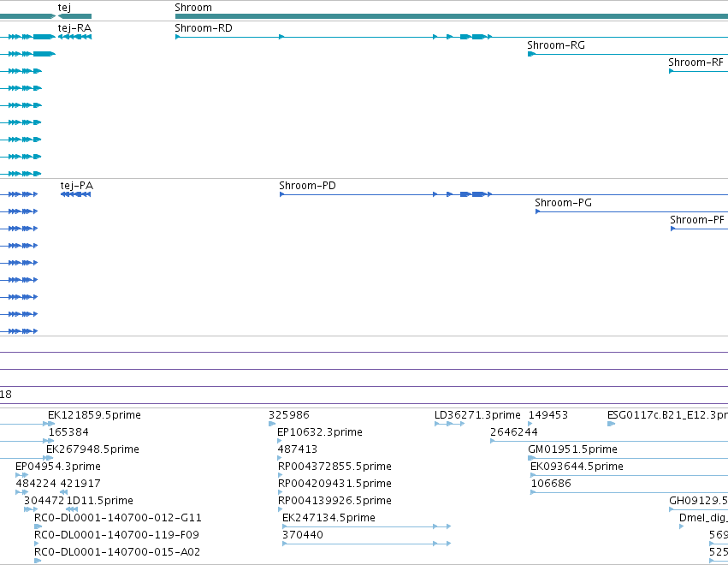Click EST EK267948.5prime
Screen dimensions: 728x565
pos(92,449)
